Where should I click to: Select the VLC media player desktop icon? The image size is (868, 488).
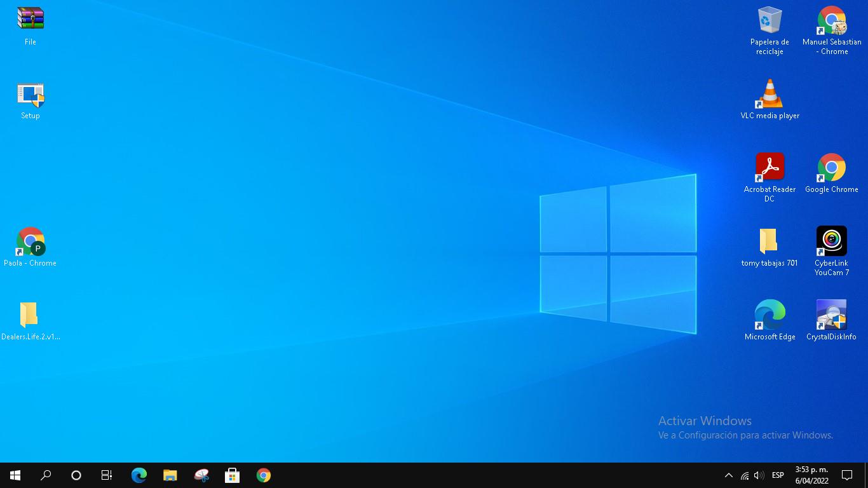[770, 95]
